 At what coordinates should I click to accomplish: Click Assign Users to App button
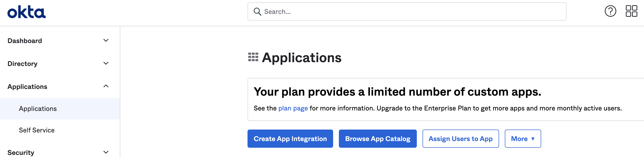[461, 139]
